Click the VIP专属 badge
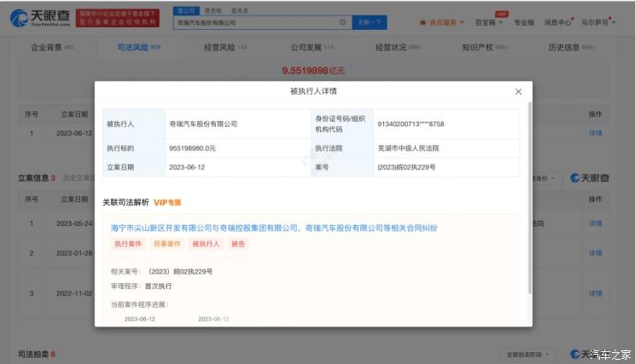Image resolution: width=635 pixels, height=364 pixels. coord(167,203)
